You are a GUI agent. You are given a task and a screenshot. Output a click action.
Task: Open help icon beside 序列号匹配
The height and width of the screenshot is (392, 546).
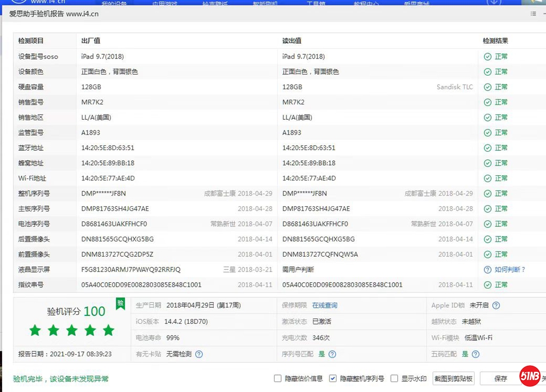coord(332,354)
